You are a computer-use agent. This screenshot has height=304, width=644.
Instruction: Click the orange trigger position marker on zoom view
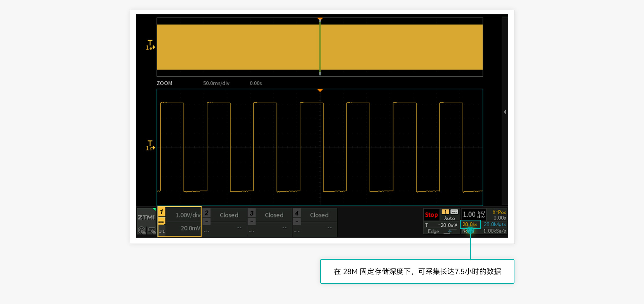(x=320, y=90)
